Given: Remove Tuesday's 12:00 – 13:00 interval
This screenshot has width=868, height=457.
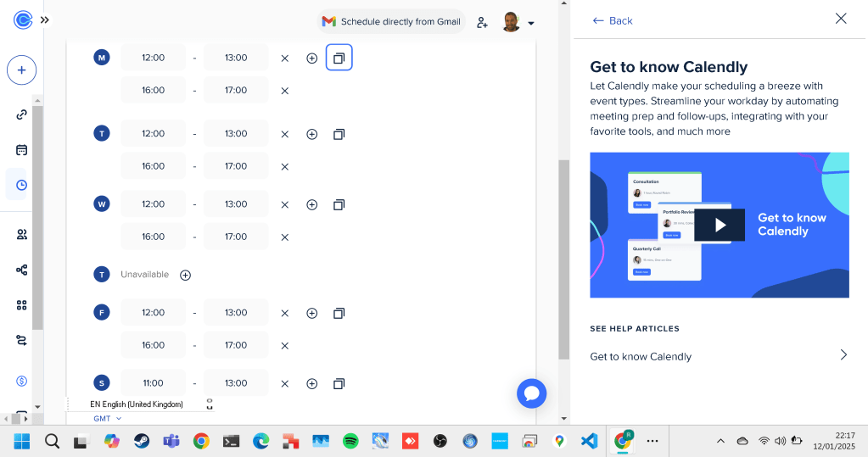Looking at the screenshot, I should (284, 134).
